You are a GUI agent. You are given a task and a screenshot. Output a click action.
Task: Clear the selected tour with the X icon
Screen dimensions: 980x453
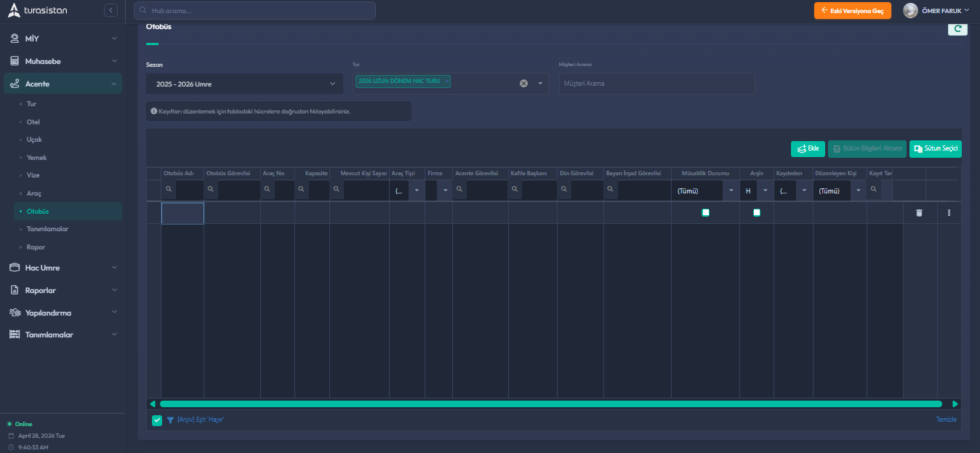(523, 83)
